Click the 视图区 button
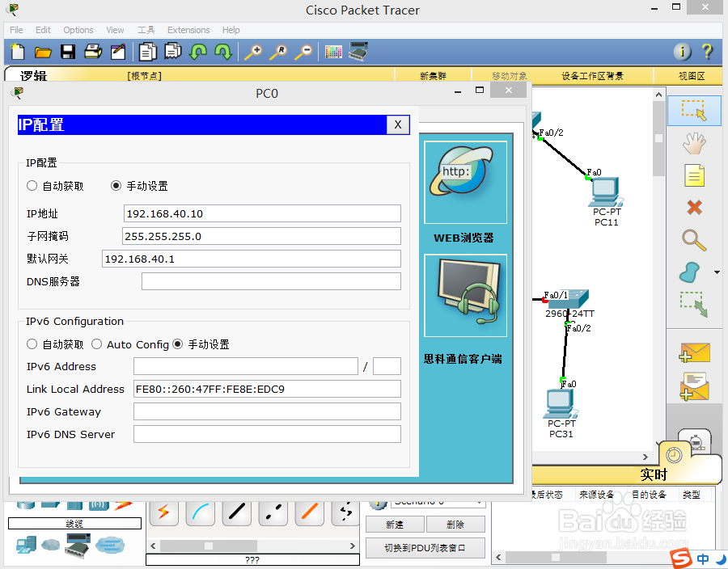The width and height of the screenshot is (728, 569). point(692,76)
